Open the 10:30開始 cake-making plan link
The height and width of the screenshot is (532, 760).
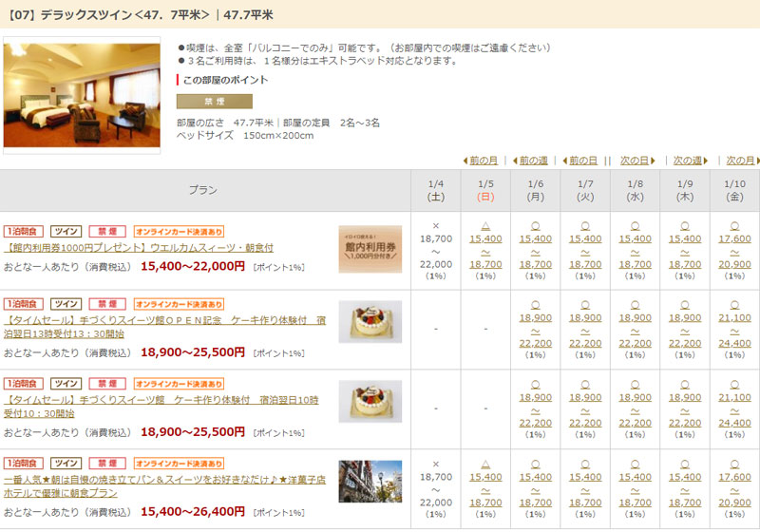[x=161, y=407]
